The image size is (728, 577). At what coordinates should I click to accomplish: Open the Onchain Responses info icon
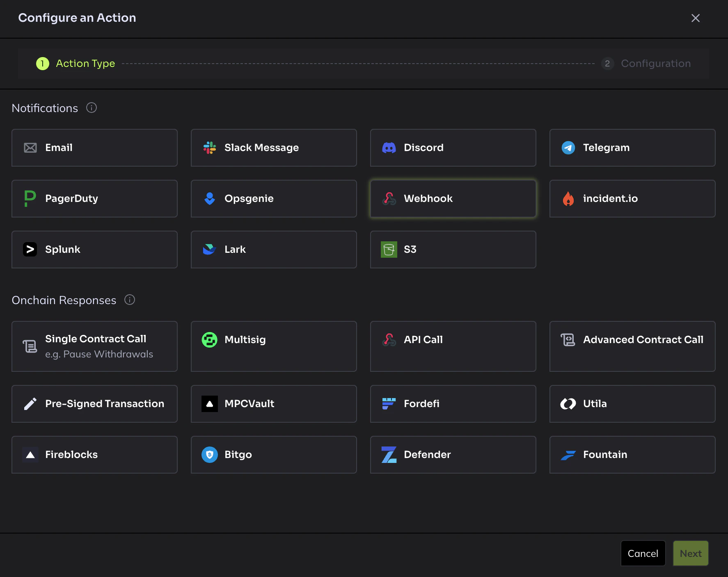point(130,300)
